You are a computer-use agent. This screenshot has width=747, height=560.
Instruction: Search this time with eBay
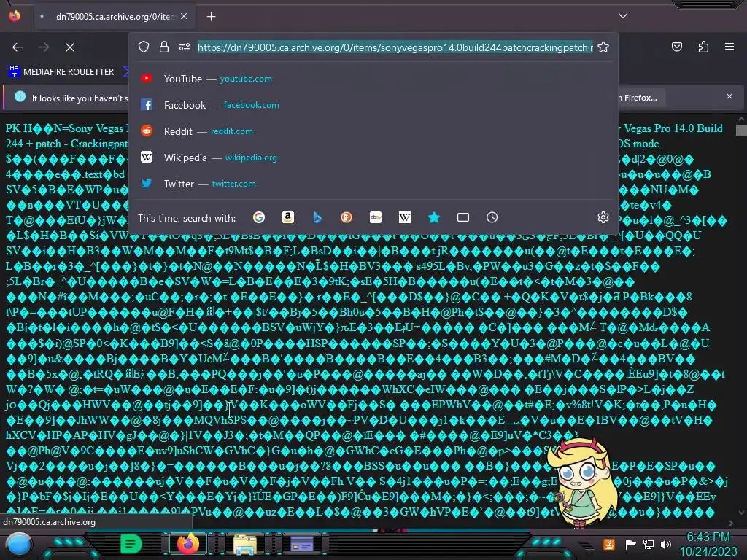point(376,217)
